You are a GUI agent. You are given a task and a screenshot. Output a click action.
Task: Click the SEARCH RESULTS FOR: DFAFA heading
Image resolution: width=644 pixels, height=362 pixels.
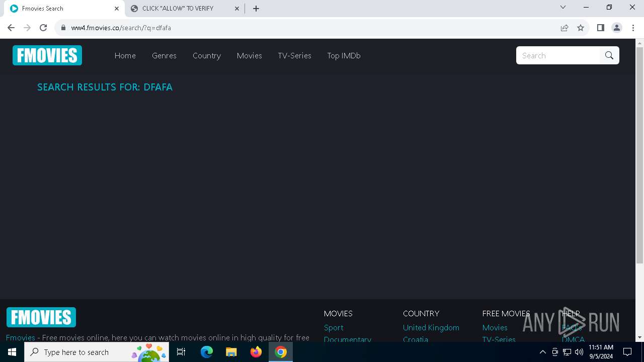(x=105, y=87)
